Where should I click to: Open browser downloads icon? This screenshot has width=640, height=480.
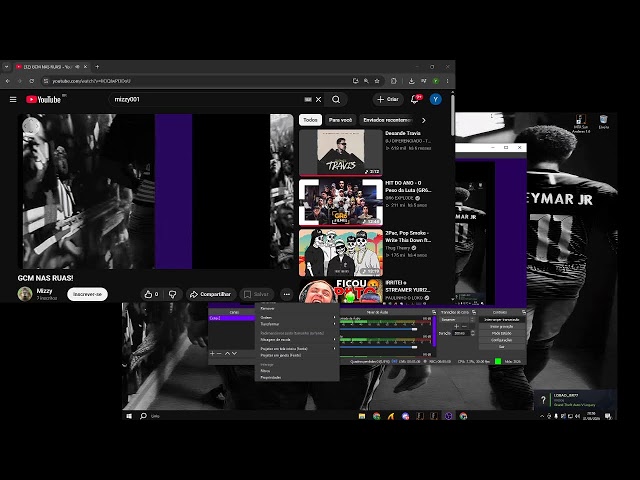pos(411,81)
